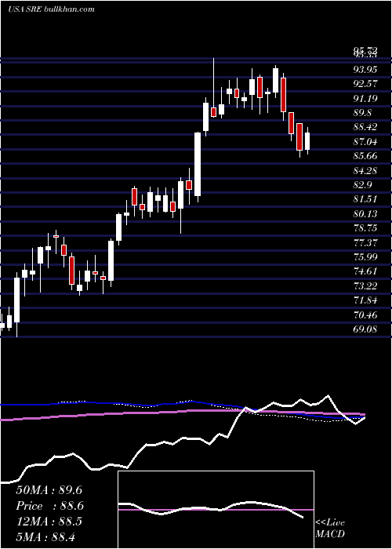Click inside the MACD inset chart box
This screenshot has height=549, width=392.
(216, 510)
